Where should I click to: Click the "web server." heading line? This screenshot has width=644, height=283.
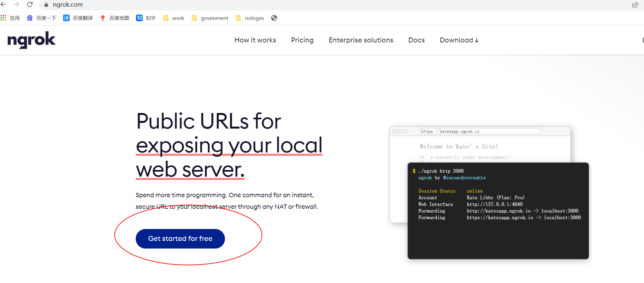click(190, 169)
